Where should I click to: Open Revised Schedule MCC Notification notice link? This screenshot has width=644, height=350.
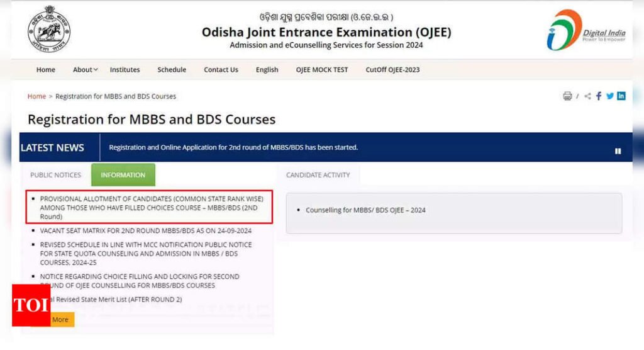[146, 253]
